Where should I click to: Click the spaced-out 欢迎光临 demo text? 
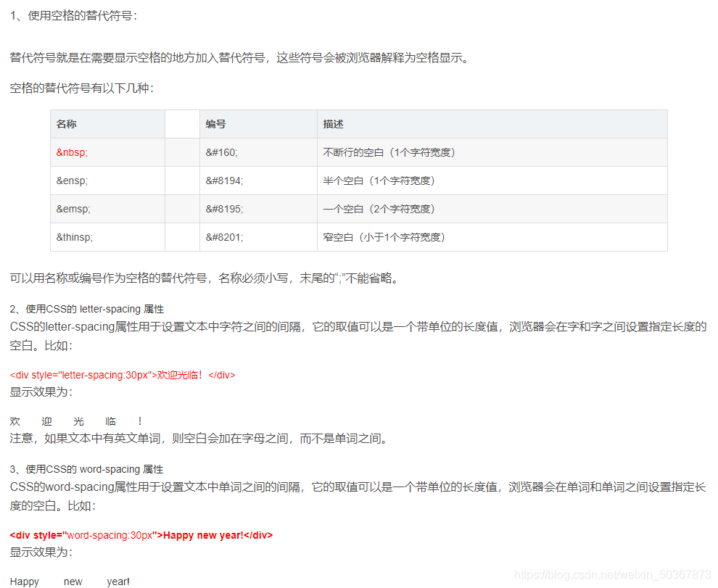click(76, 421)
